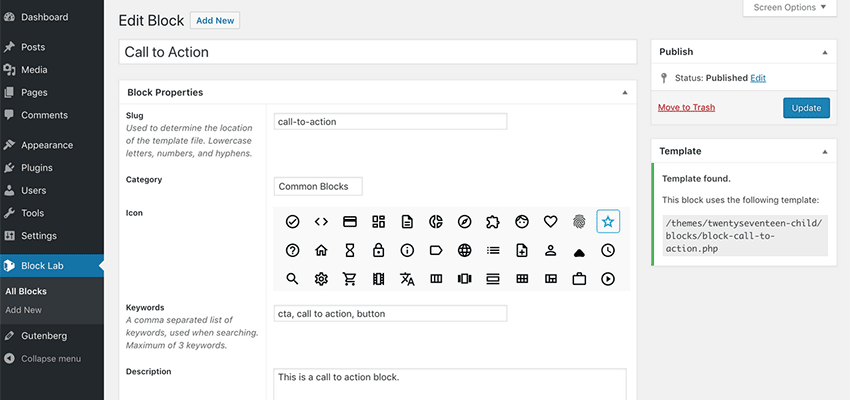Pick the fingerprint icon

[x=579, y=221]
